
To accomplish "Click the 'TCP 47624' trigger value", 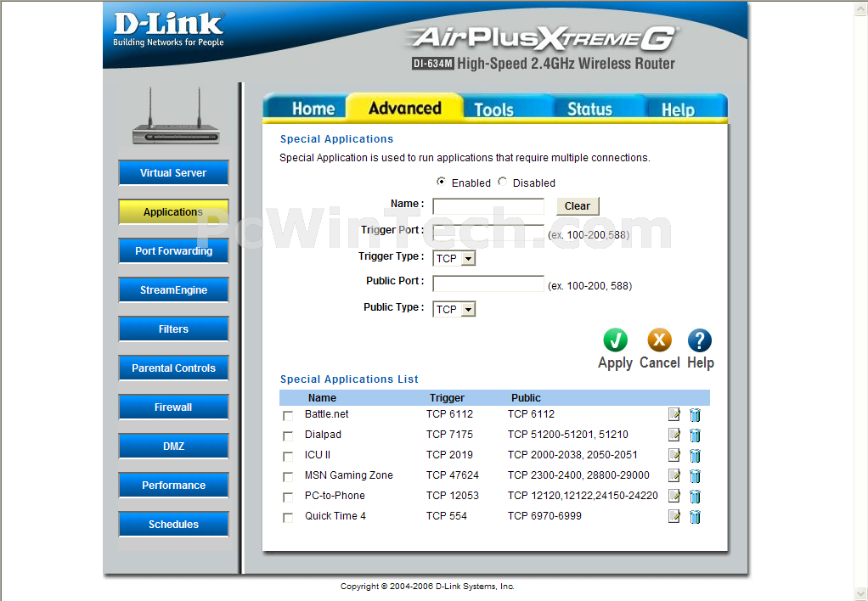I will [x=453, y=475].
